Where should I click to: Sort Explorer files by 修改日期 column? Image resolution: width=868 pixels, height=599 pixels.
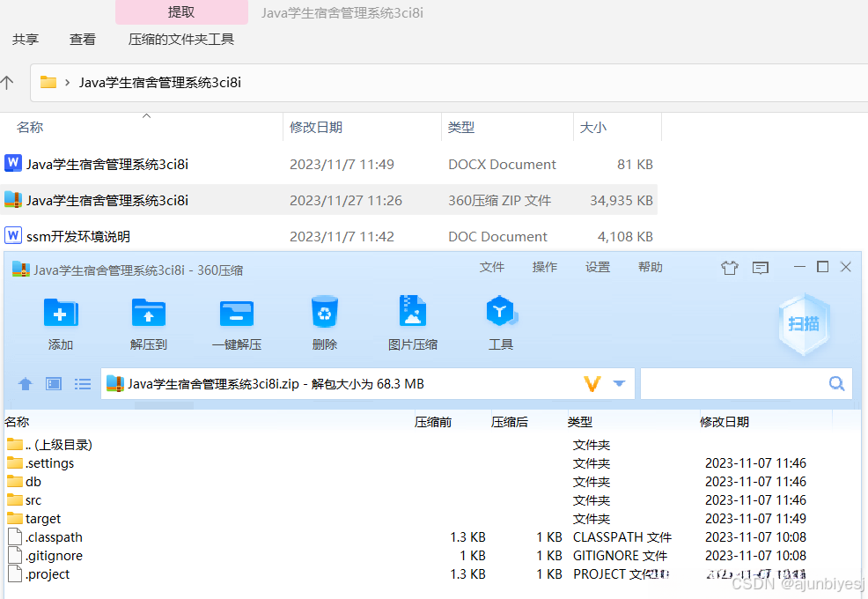[316, 128]
